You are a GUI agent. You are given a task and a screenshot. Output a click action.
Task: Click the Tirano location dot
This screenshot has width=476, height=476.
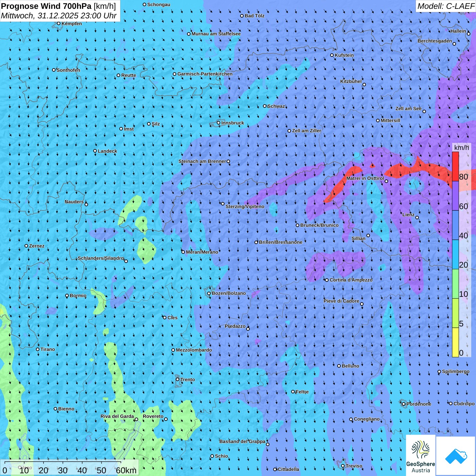click(x=38, y=349)
